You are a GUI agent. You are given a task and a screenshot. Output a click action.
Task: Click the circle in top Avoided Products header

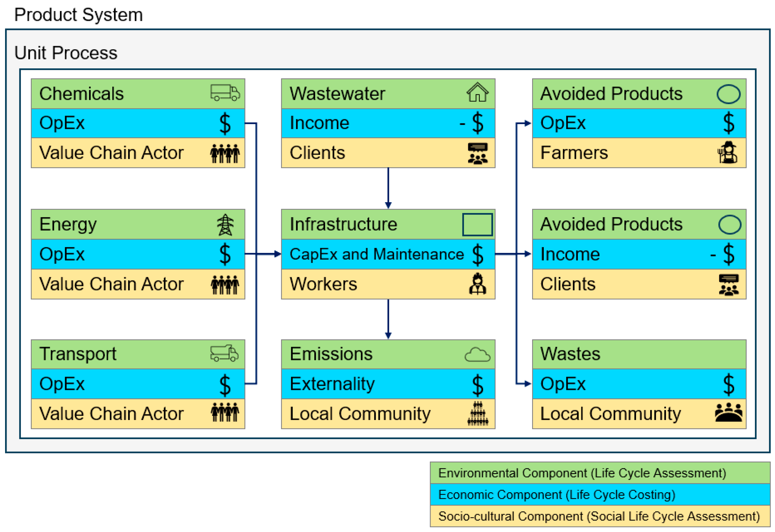pos(728,94)
